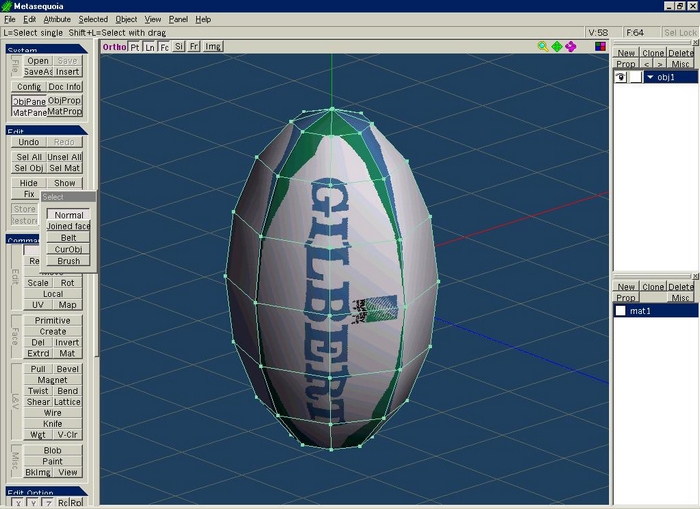Toggle the Pt point display button

[135, 47]
